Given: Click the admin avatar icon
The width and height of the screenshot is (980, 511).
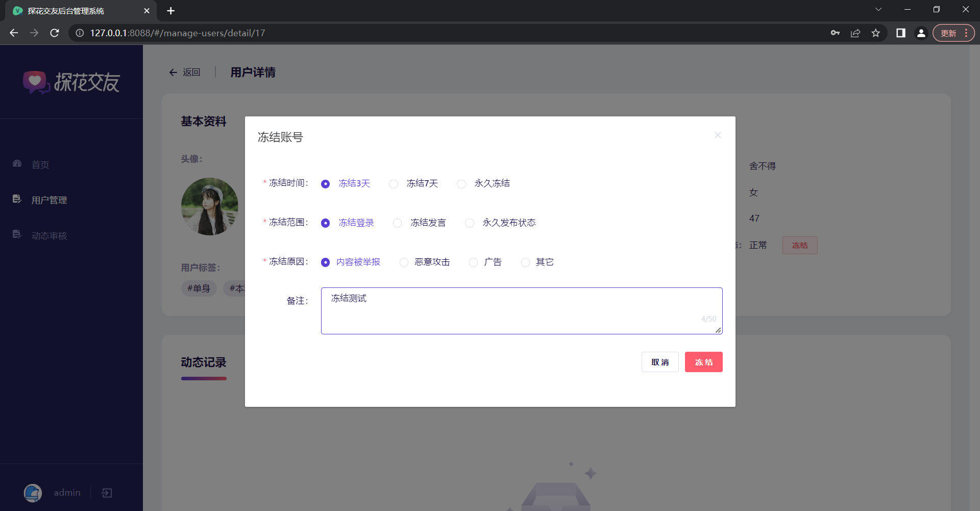Looking at the screenshot, I should pyautogui.click(x=33, y=493).
